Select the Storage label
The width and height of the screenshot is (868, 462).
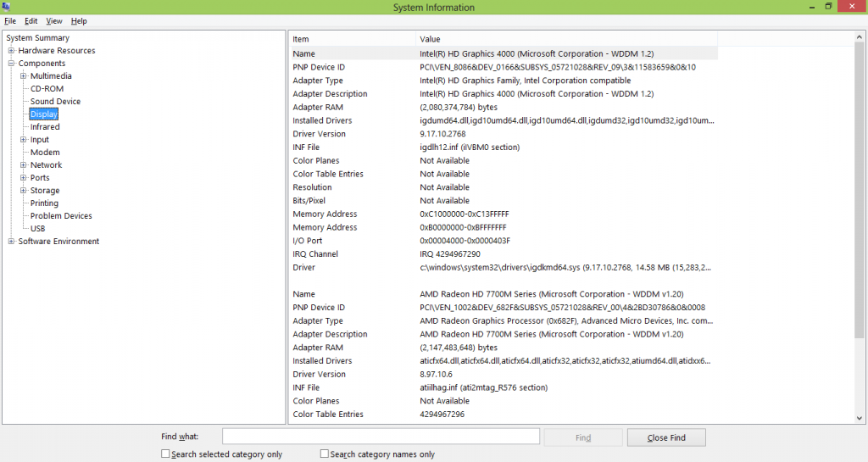click(x=45, y=191)
